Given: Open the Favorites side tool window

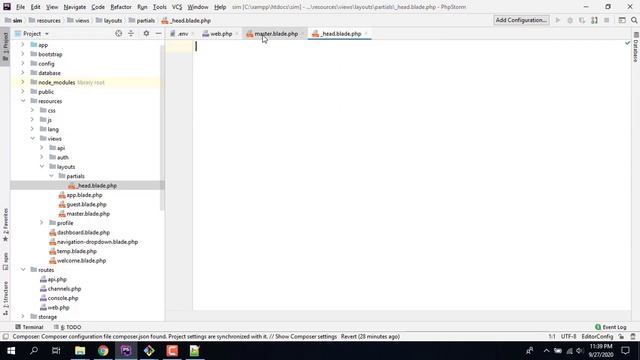Looking at the screenshot, I should pos(5,224).
